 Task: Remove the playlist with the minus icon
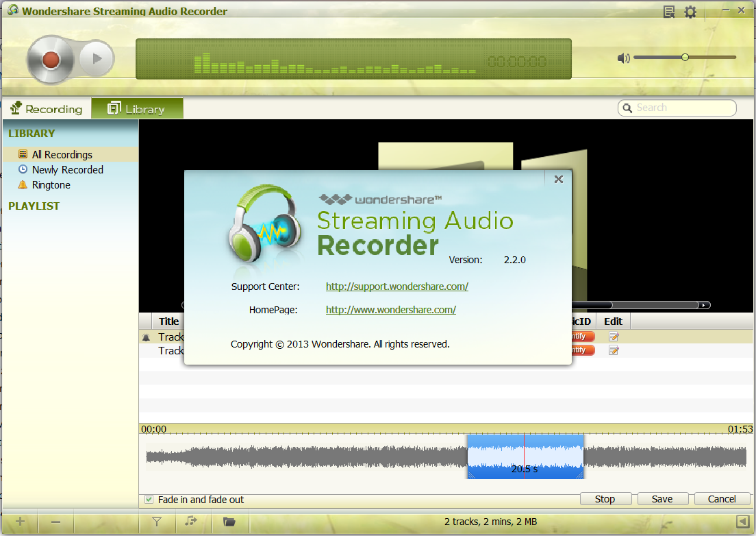click(x=55, y=522)
